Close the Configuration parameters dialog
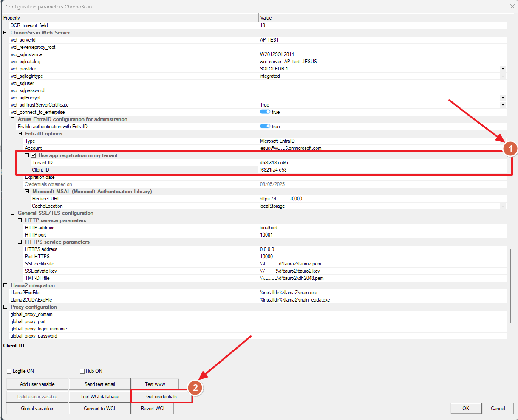The image size is (518, 420). 512,6
